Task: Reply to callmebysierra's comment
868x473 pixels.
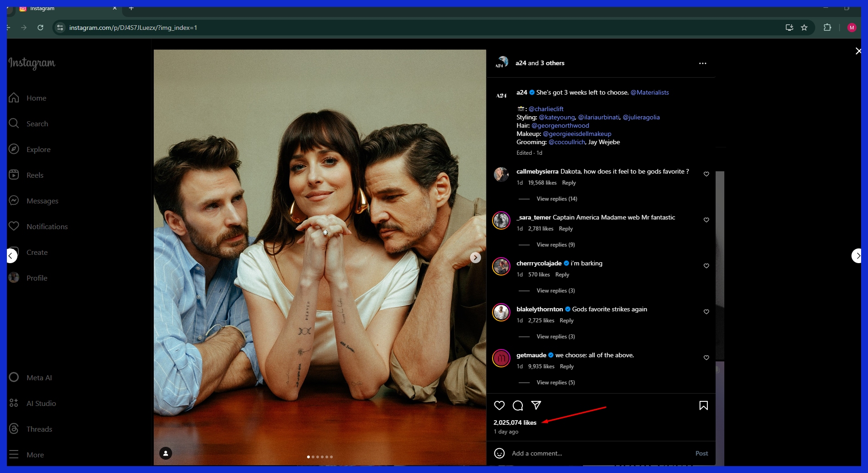Action: (569, 183)
